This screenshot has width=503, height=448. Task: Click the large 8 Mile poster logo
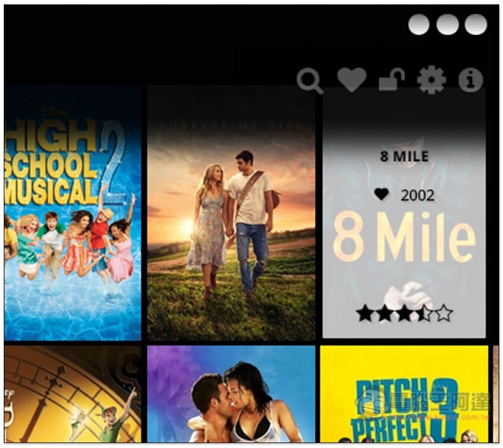pyautogui.click(x=404, y=238)
